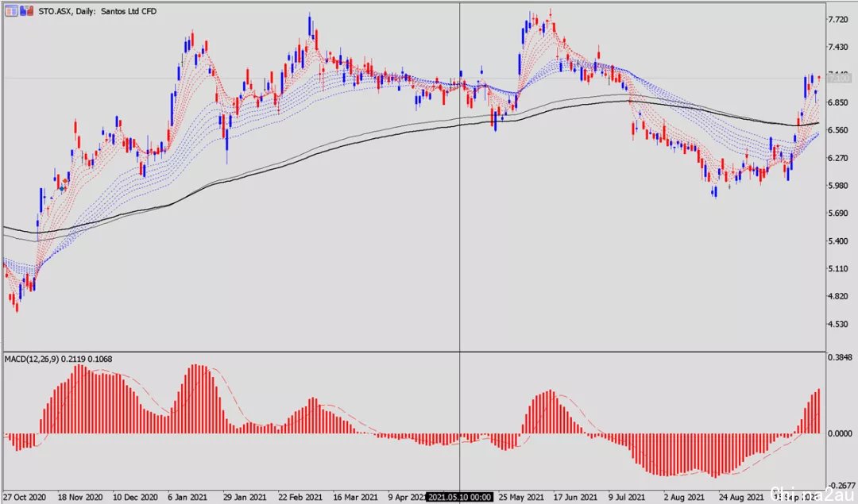Click the 6 Jan 2021 date label
858x504 pixels.
pyautogui.click(x=187, y=497)
